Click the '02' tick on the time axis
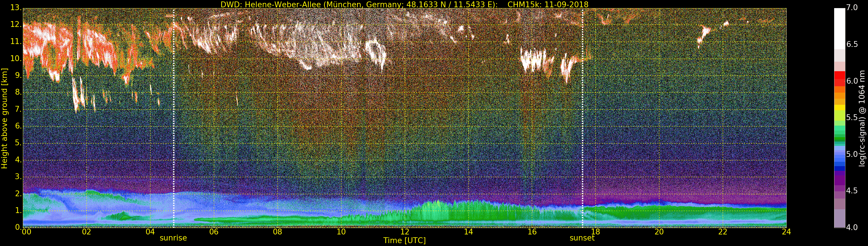Screen dimensions: 868x246 tap(87, 232)
